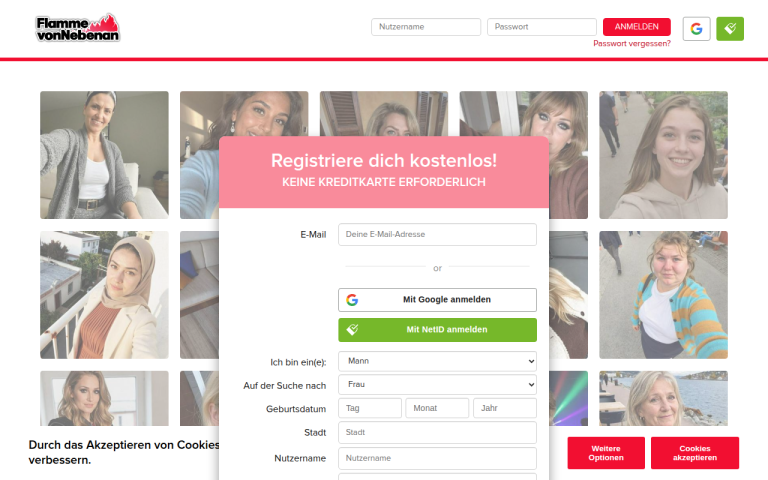Open photo of blonde woman by window shutters
768x480 pixels.
click(x=384, y=114)
